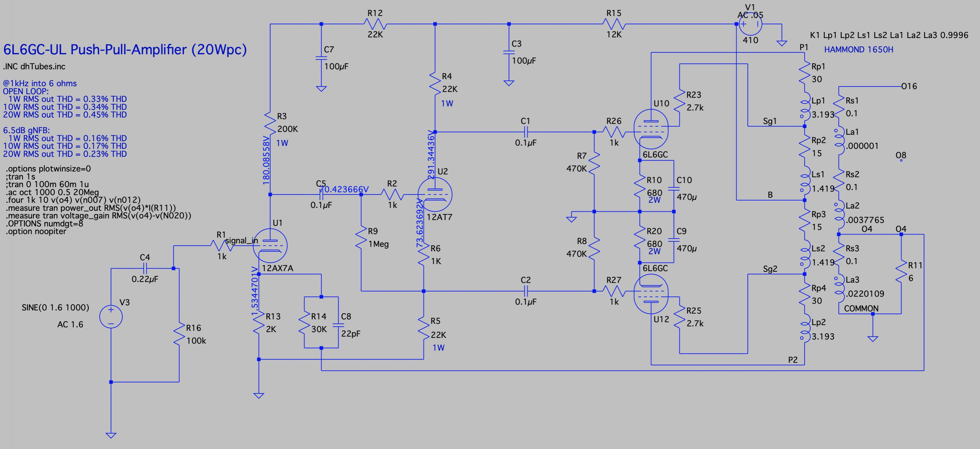The image size is (980, 449).
Task: Select feedback resistor R14 30K symbol
Action: point(304,323)
